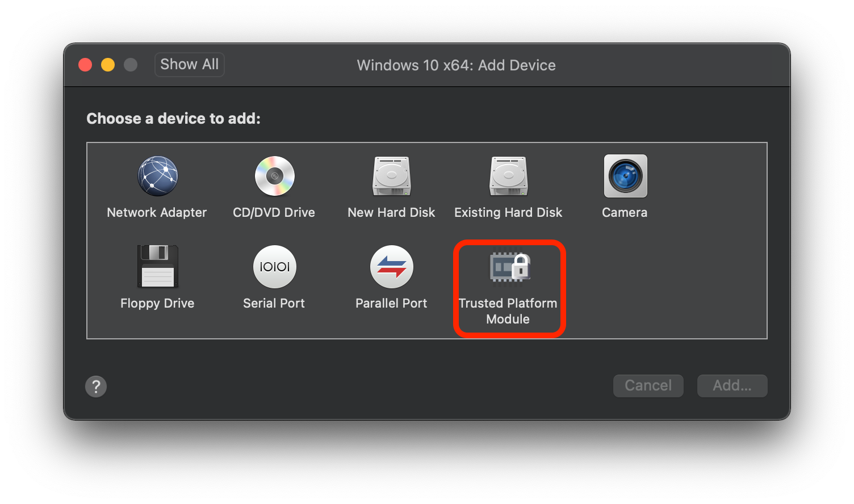Click the Add... button
The image size is (854, 504).
coord(732,385)
